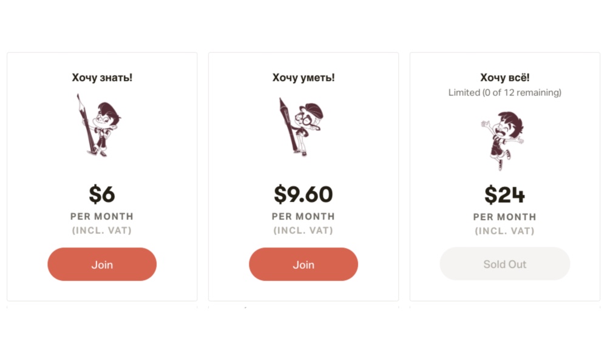The height and width of the screenshot is (364, 607).
Task: Select the Хочу всё! tier title
Action: [x=505, y=78]
